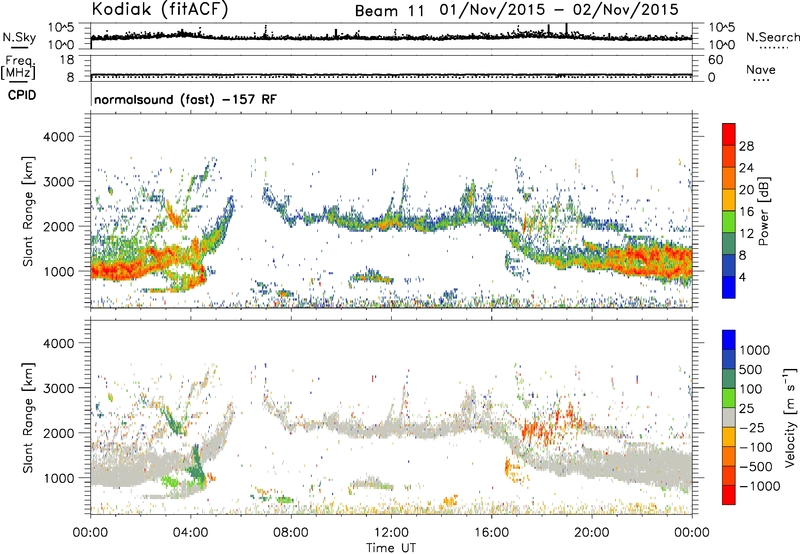Click the '08:00' time tick label

click(x=290, y=533)
